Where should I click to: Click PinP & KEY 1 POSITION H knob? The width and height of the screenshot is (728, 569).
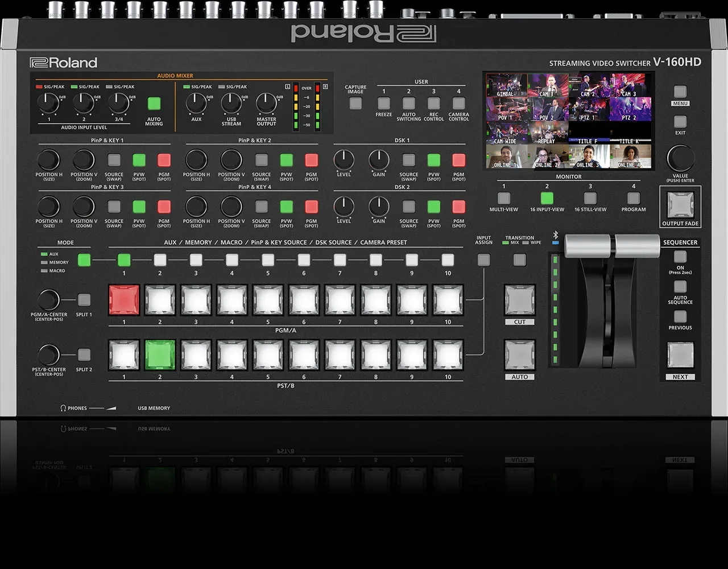49,160
